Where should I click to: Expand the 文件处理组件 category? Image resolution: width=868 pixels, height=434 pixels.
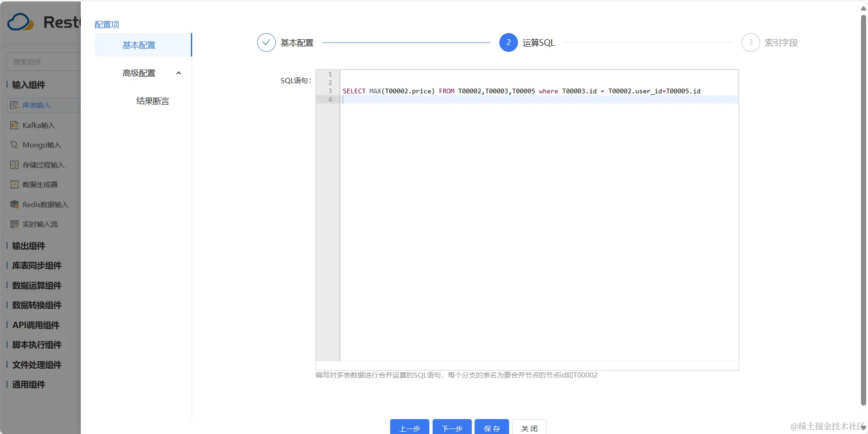point(37,365)
